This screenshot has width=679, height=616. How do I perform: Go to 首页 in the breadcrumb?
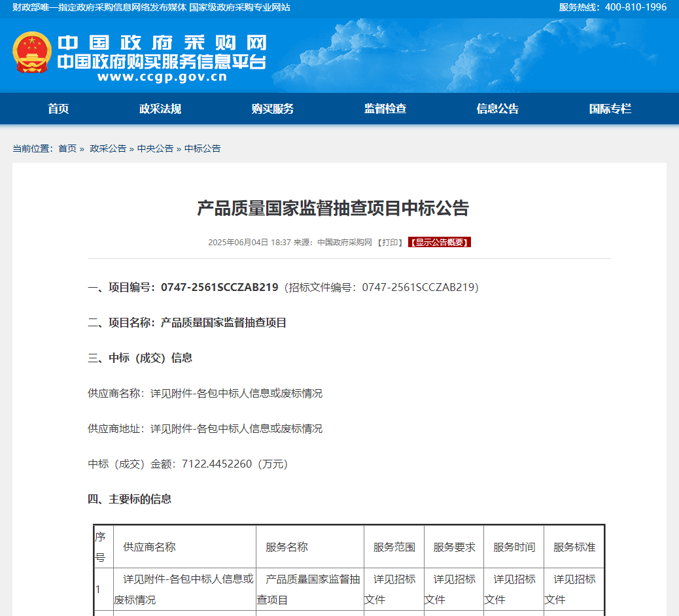coord(67,148)
